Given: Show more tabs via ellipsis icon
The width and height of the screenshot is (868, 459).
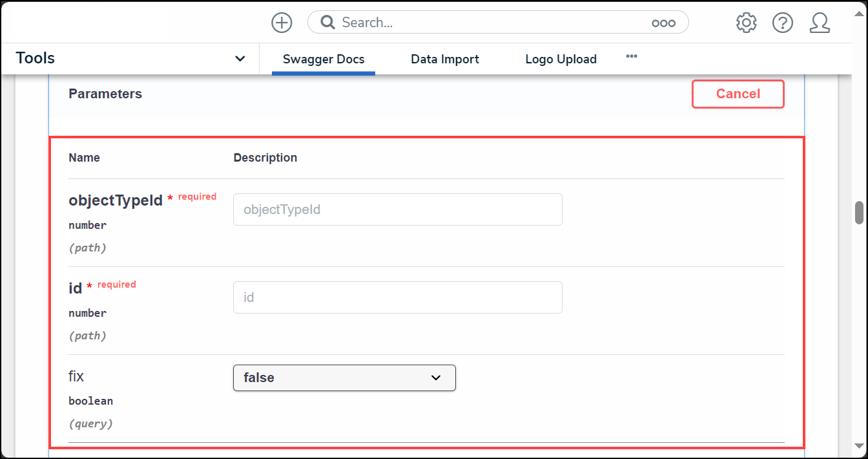Looking at the screenshot, I should [x=632, y=57].
